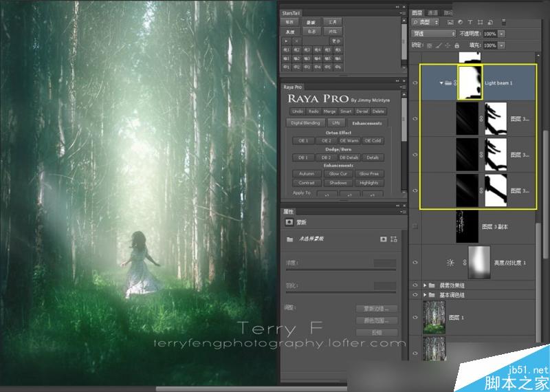This screenshot has width=550, height=392.
Task: Click Undo button in Raya Pro
Action: [298, 111]
